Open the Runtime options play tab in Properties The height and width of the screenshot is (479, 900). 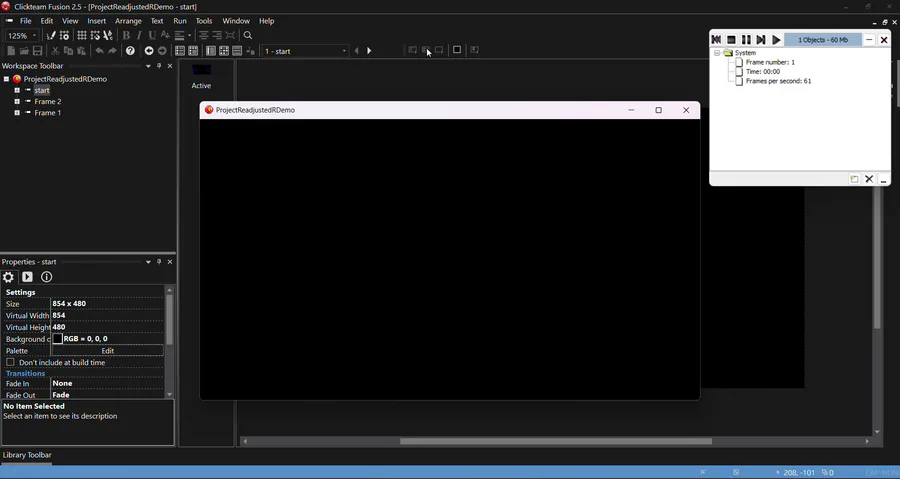[27, 277]
